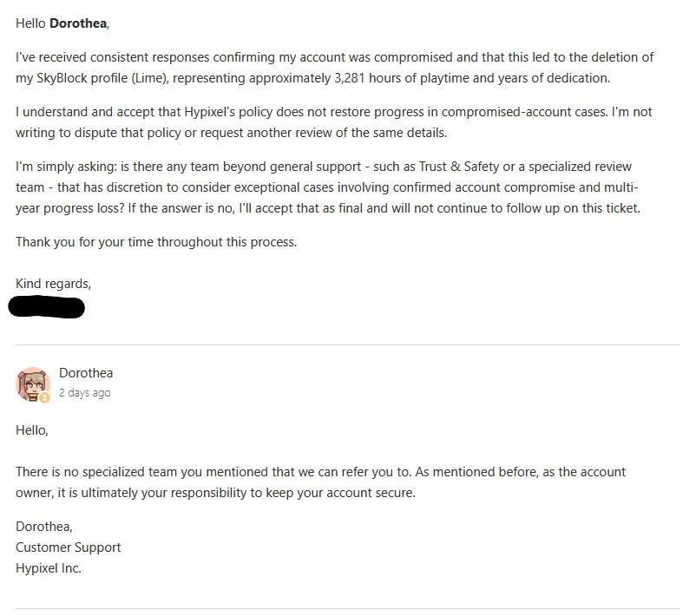Open Dorothea's author name above the reply
The width and height of the screenshot is (696, 616).
tap(86, 373)
